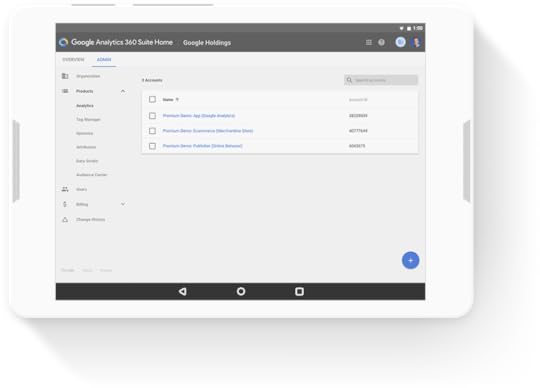Tap the blue plus floating action button
This screenshot has height=388, width=540.
[410, 261]
